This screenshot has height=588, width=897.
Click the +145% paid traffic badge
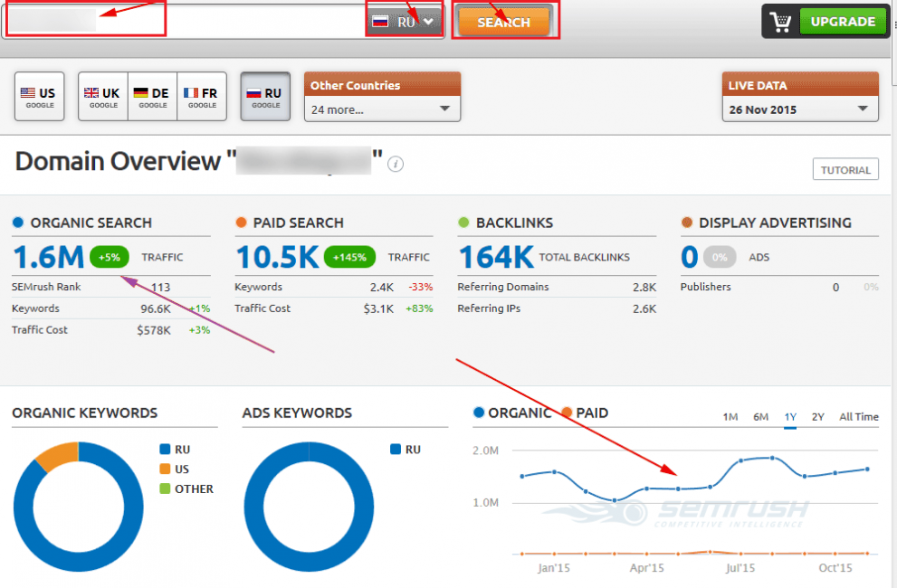(x=349, y=258)
